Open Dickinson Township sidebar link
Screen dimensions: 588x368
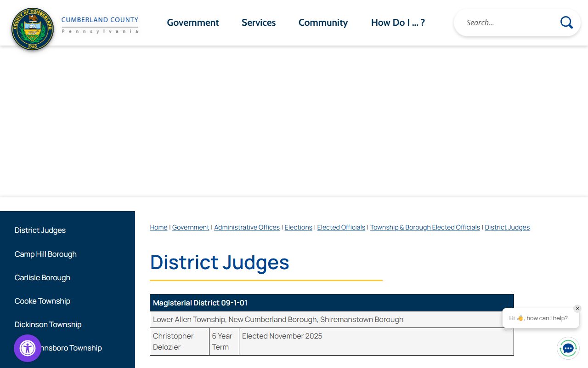[48, 324]
